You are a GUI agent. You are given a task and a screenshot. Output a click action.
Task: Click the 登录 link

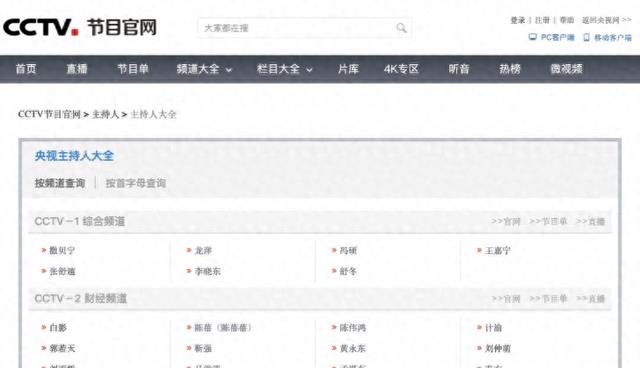(518, 20)
